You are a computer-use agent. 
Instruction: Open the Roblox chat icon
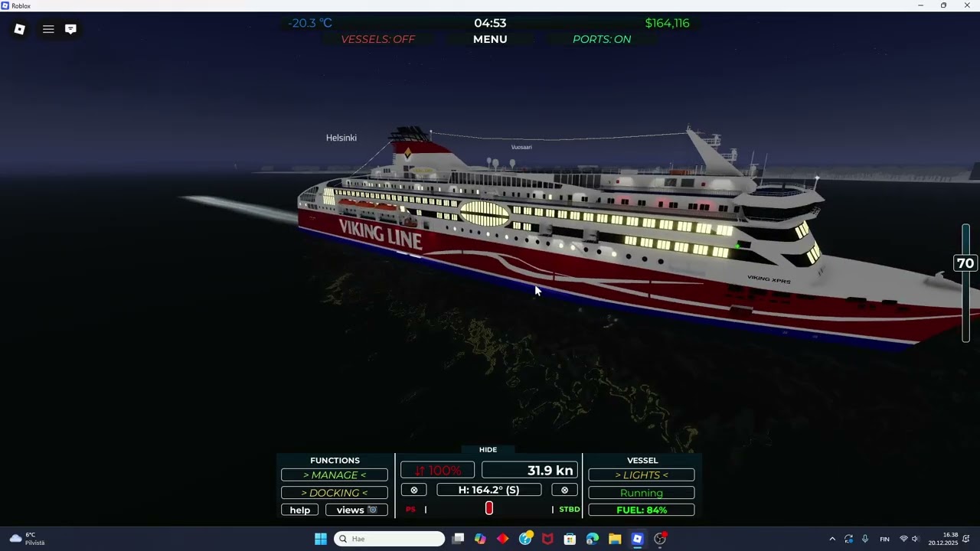pyautogui.click(x=70, y=29)
